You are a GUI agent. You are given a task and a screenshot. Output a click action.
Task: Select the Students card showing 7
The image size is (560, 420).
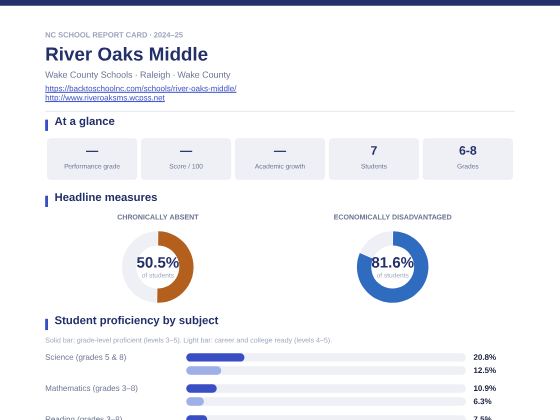click(374, 159)
